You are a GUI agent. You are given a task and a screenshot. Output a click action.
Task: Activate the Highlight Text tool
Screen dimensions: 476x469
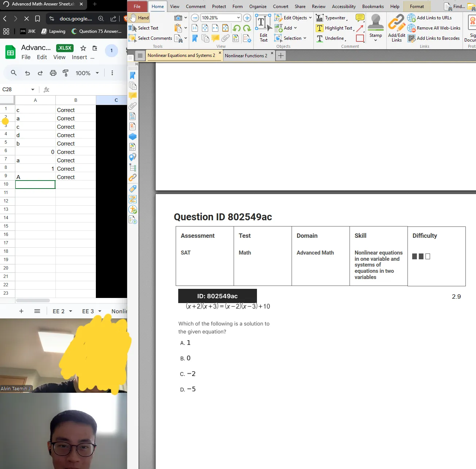pyautogui.click(x=335, y=28)
